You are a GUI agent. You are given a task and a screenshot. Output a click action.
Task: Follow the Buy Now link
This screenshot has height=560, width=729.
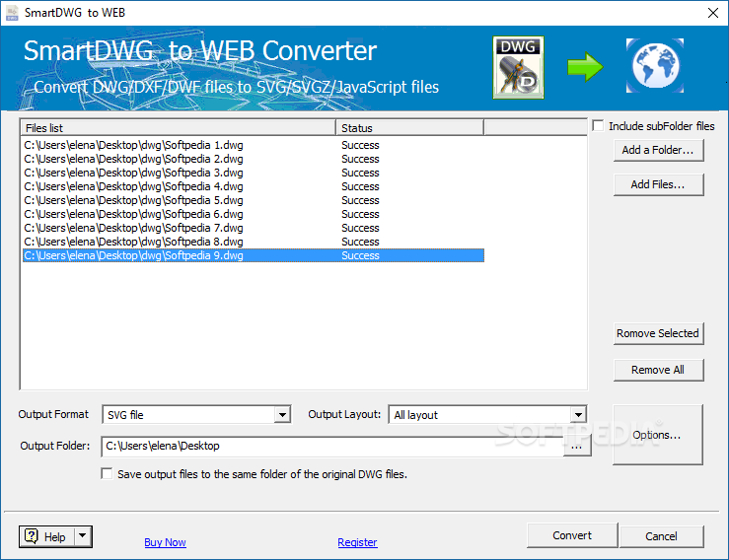pyautogui.click(x=165, y=542)
